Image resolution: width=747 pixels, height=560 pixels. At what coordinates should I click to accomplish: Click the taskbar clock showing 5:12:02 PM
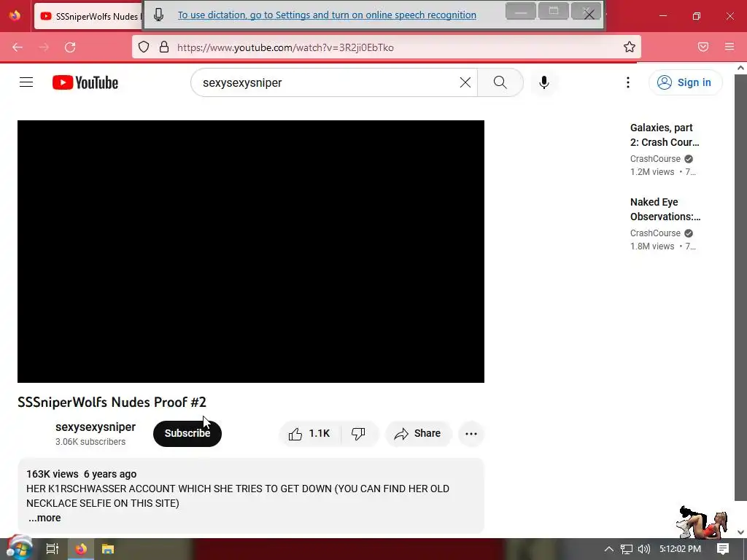[x=681, y=549]
